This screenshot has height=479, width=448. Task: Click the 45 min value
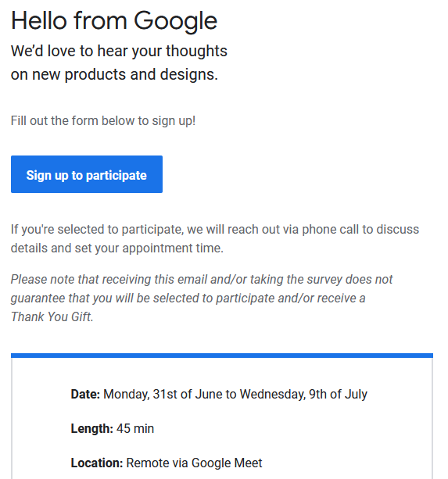coord(135,428)
